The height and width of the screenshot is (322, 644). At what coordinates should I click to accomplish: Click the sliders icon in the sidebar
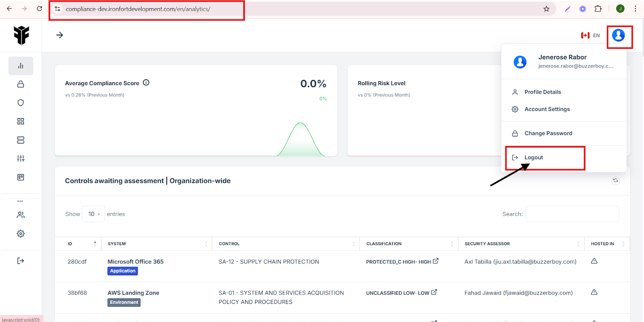(x=21, y=158)
